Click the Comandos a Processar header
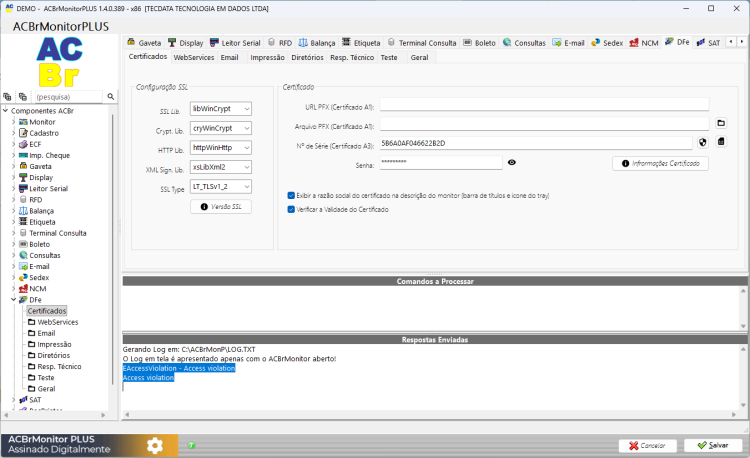This screenshot has width=750, height=458. (x=435, y=281)
